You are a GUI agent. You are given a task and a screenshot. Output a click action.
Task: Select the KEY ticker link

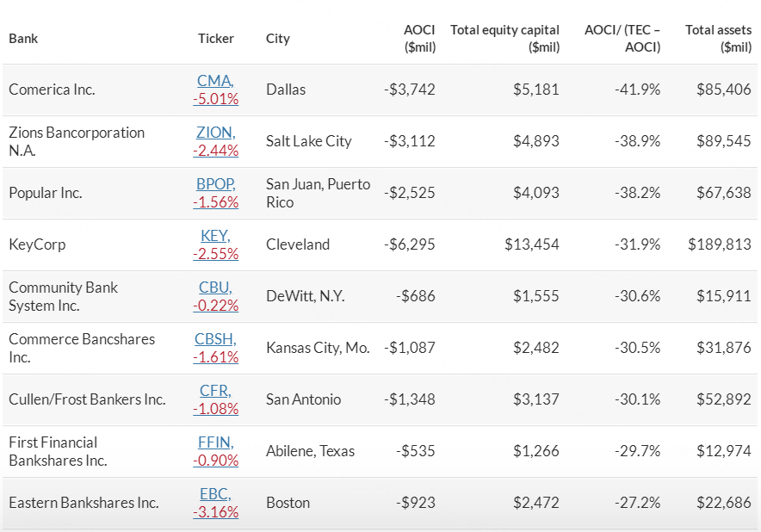(x=216, y=236)
